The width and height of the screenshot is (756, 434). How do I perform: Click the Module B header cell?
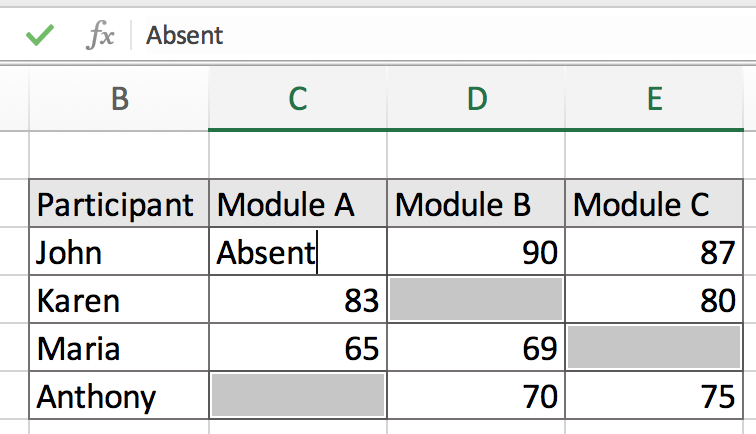click(x=476, y=205)
